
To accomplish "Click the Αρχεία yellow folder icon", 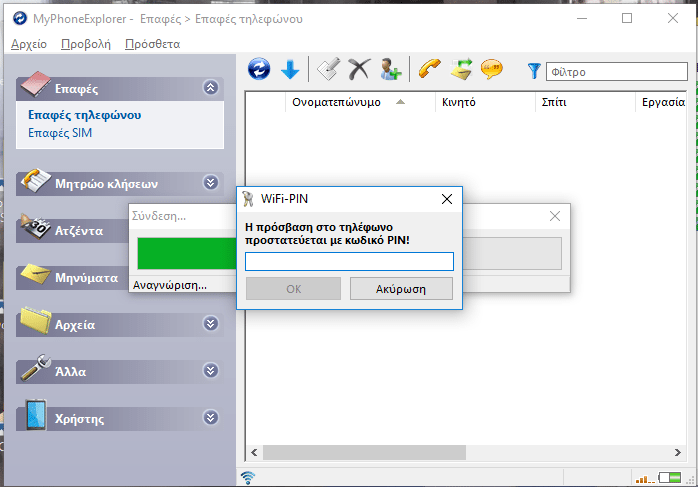I will coord(36,320).
